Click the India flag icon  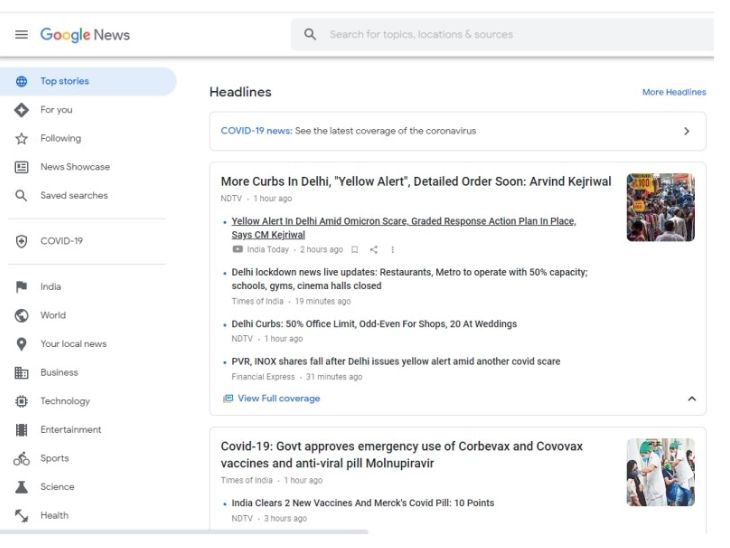21,287
